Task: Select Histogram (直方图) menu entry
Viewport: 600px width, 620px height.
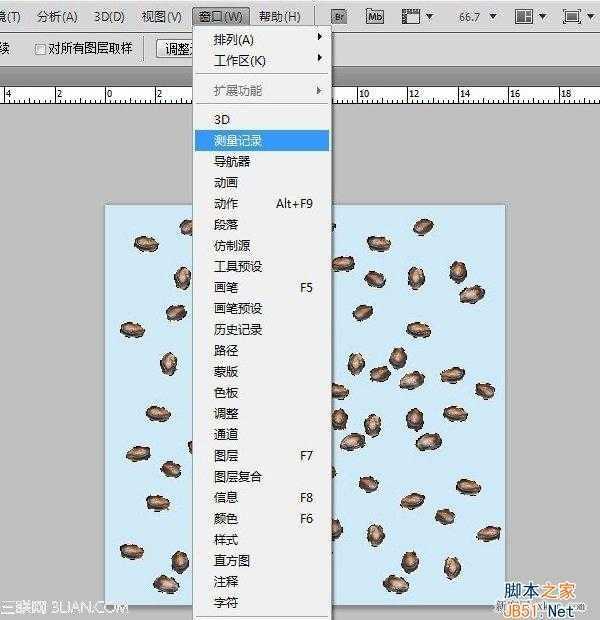Action: point(232,560)
